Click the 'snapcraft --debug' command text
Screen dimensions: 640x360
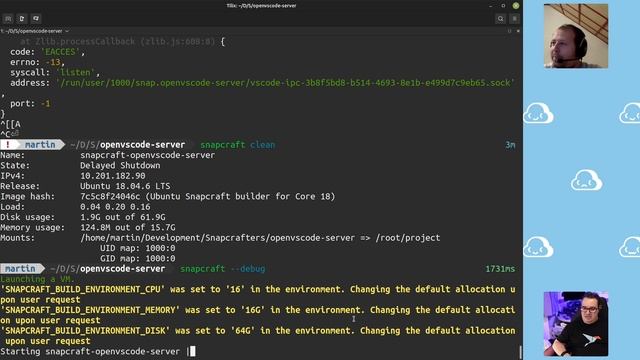tap(223, 269)
